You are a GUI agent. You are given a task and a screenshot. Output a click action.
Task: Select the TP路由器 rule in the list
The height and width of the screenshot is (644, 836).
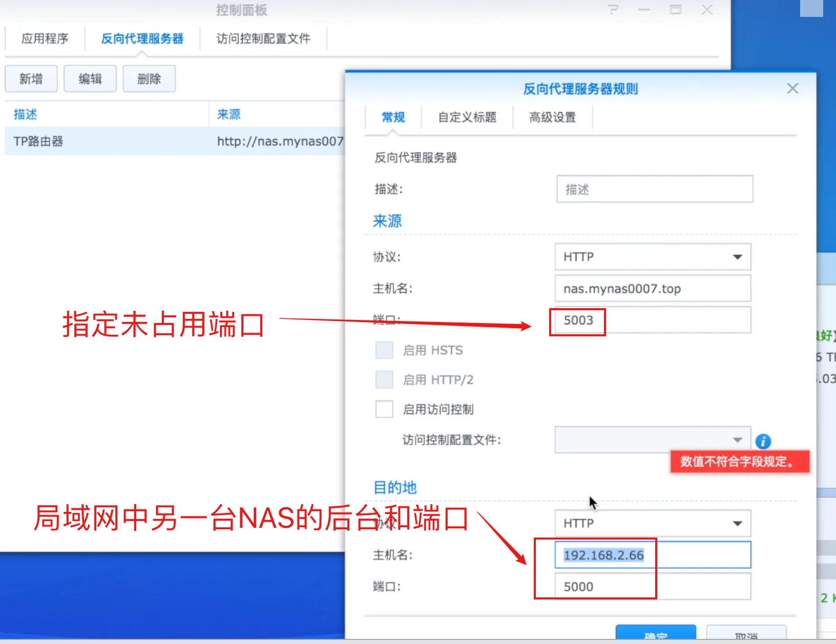point(102,141)
